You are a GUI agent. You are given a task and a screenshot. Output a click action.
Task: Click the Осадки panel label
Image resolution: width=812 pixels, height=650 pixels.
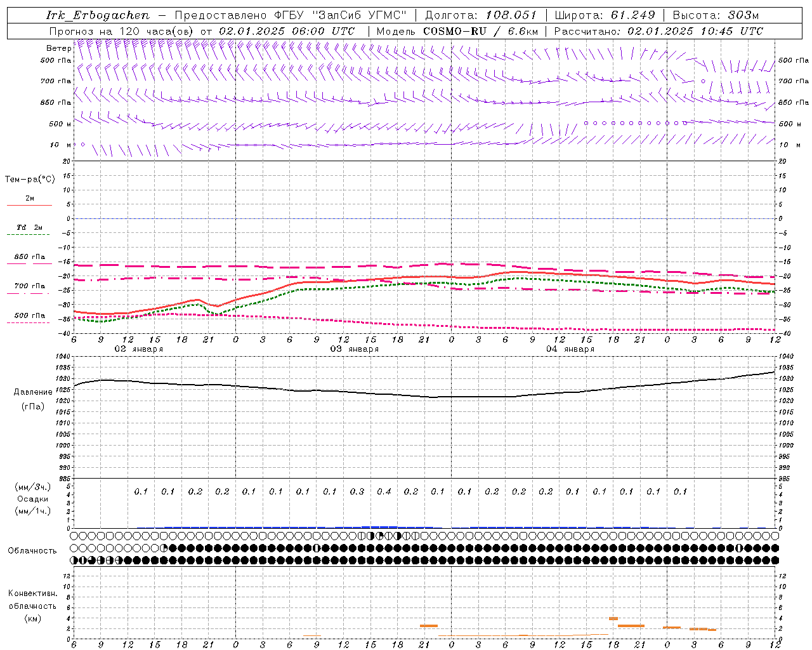coord(32,499)
